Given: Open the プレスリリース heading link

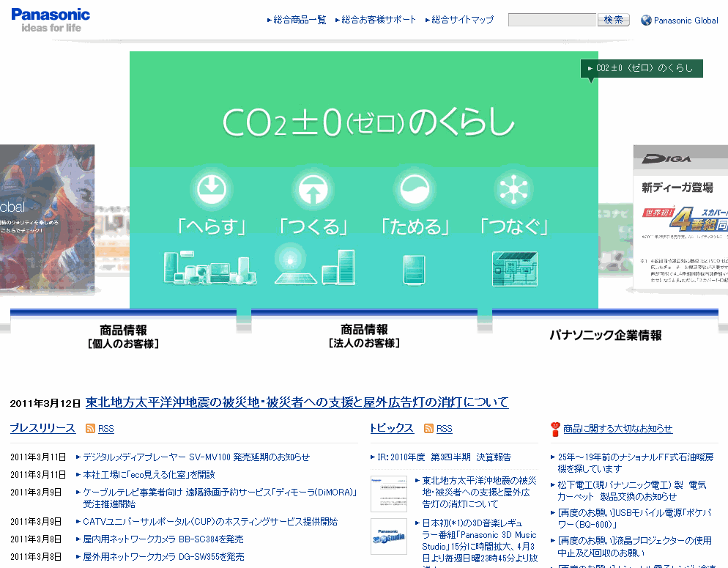Looking at the screenshot, I should [42, 428].
